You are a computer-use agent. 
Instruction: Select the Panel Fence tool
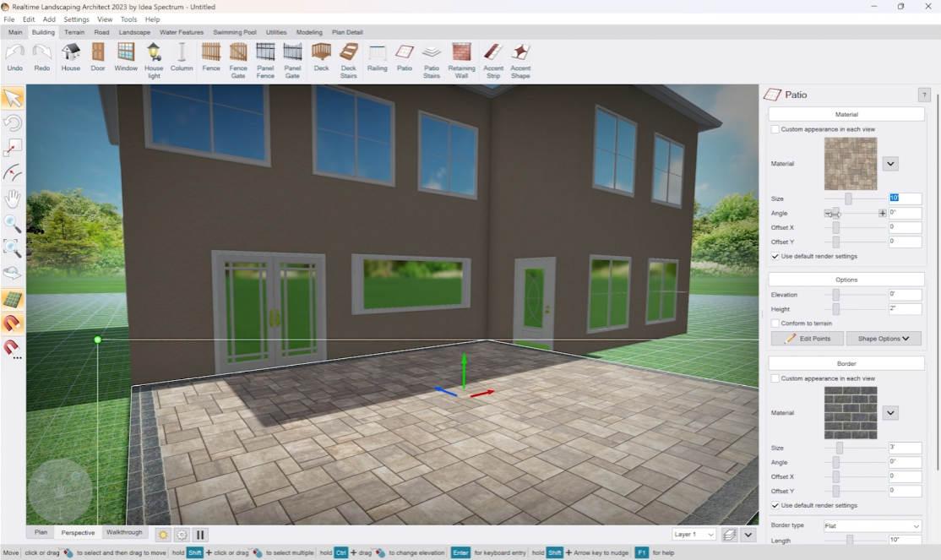coord(265,61)
